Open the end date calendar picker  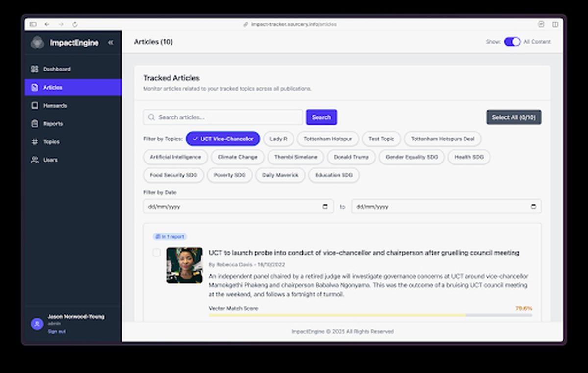click(534, 207)
